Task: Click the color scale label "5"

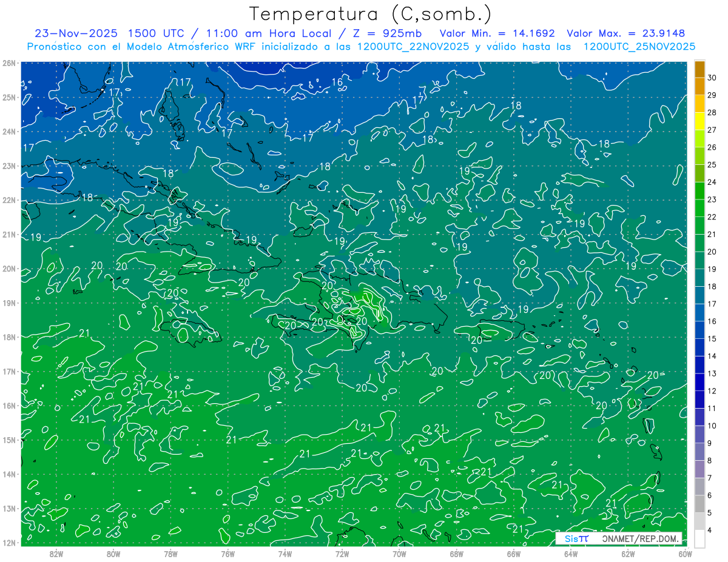Action: click(x=710, y=513)
